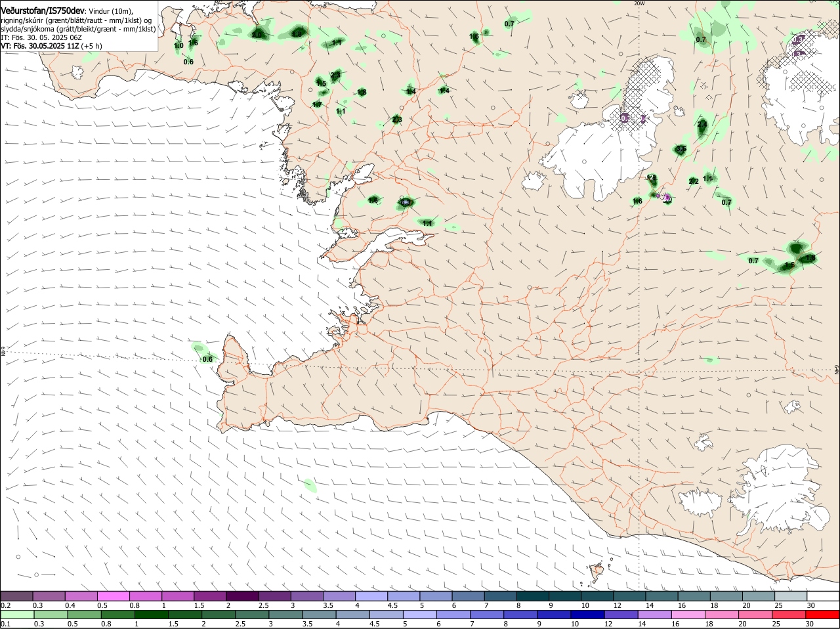Click the 2.2 precipitation value on the map
The height and width of the screenshot is (629, 840).
[x=694, y=181]
